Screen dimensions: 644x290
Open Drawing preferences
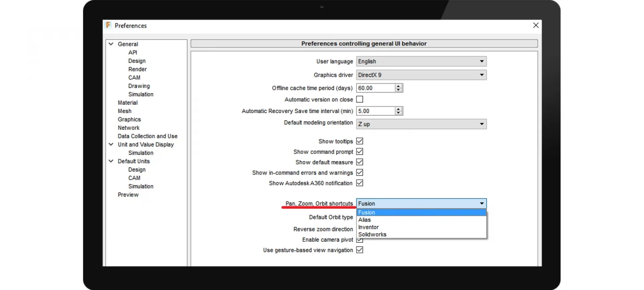tap(139, 86)
